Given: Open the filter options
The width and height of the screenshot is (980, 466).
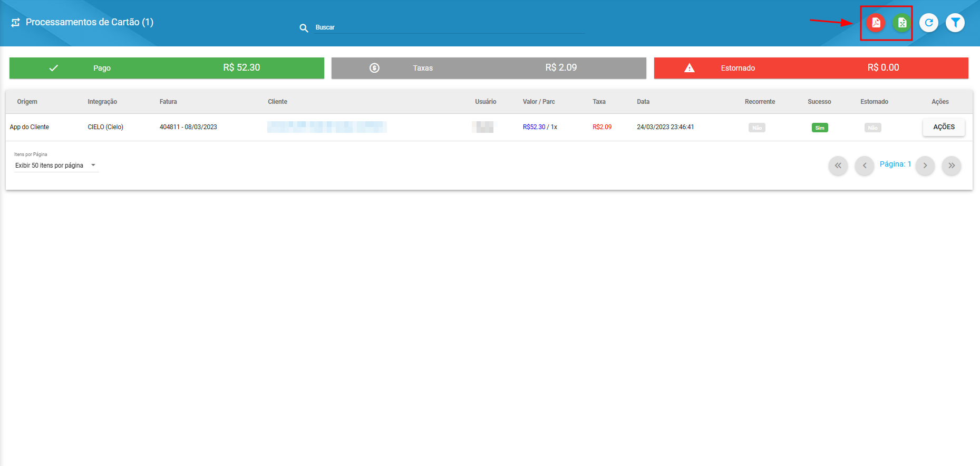Looking at the screenshot, I should [x=955, y=23].
